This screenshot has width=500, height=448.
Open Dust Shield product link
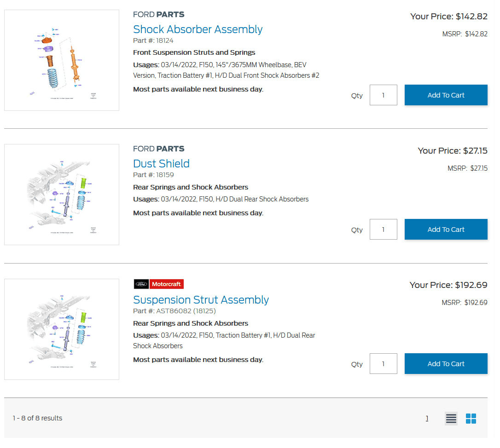161,164
